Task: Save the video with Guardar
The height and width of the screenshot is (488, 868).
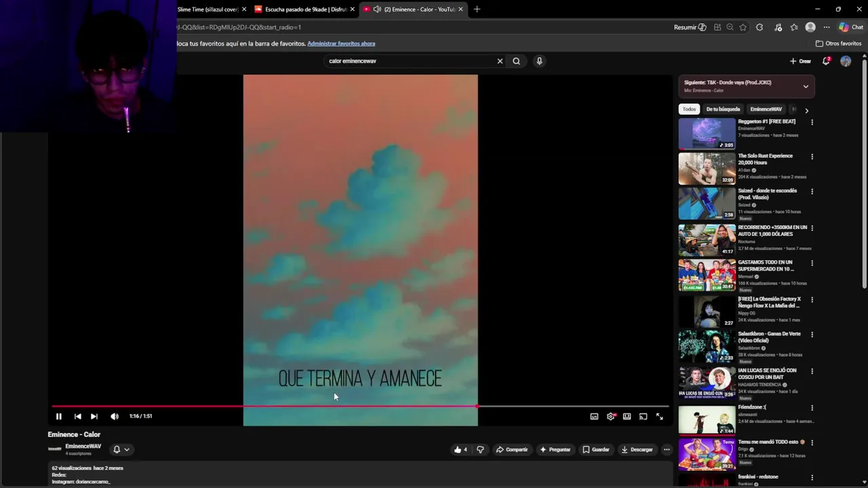Action: [x=596, y=449]
